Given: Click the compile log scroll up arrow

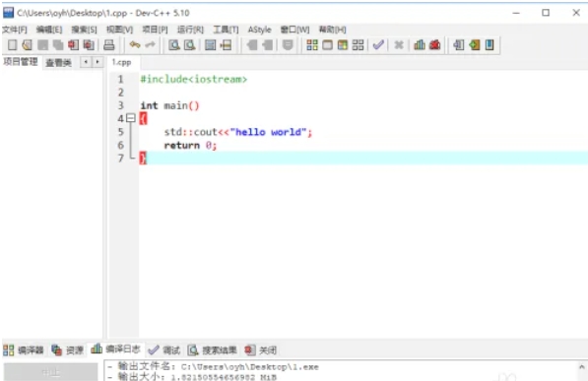Looking at the screenshot, I should 582,367.
